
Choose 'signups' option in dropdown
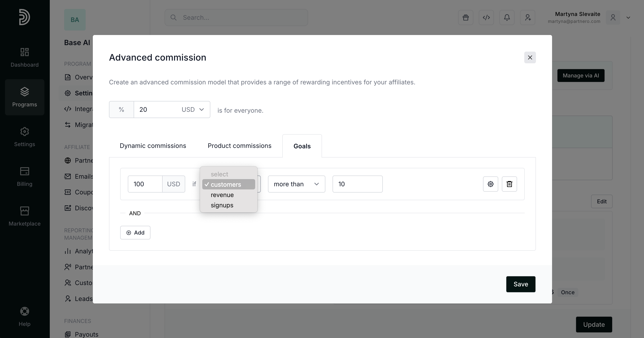[222, 205]
